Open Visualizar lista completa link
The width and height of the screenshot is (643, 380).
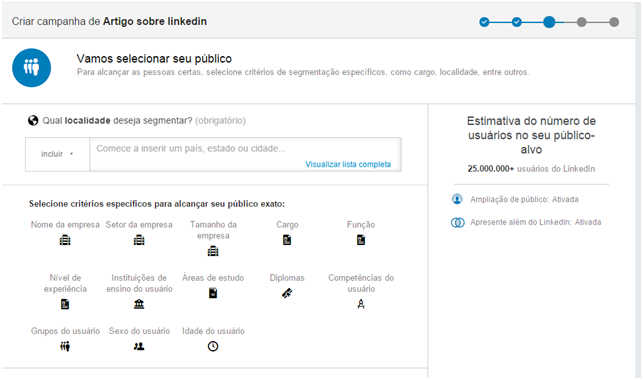pos(348,164)
